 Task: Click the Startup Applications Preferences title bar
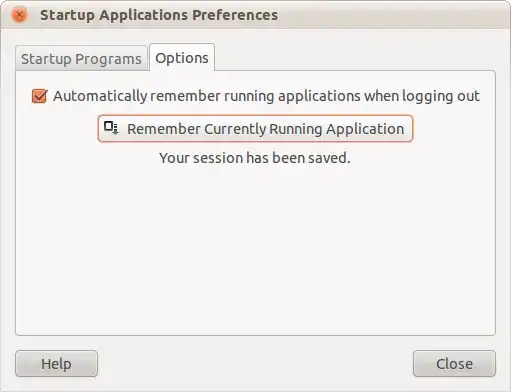[255, 15]
